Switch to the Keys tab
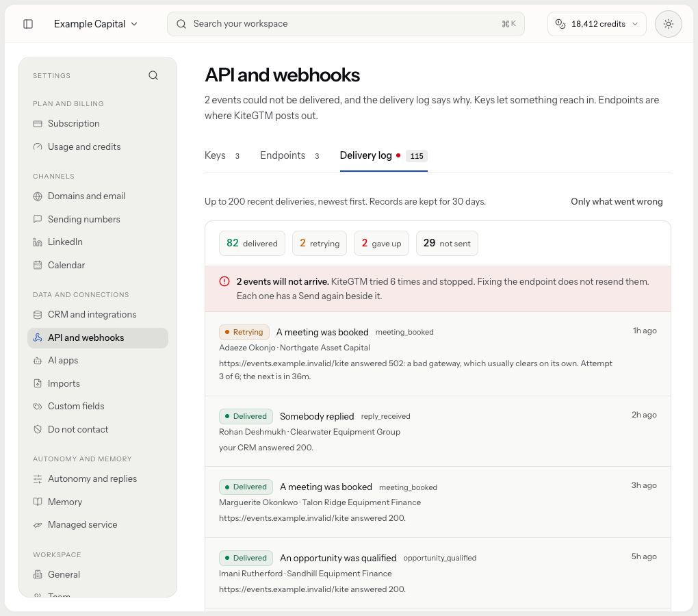The image size is (698, 616). [222, 156]
